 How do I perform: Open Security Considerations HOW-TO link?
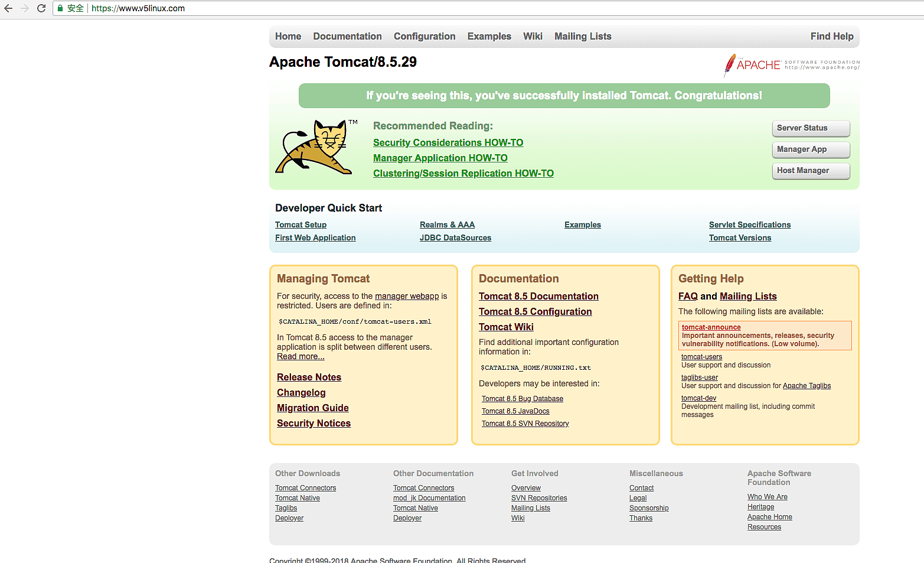click(x=448, y=143)
